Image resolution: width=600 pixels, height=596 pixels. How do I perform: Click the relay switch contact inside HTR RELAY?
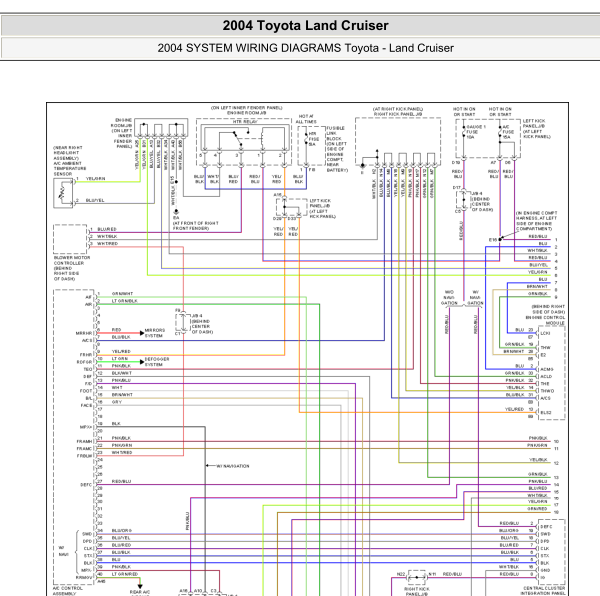(238, 138)
